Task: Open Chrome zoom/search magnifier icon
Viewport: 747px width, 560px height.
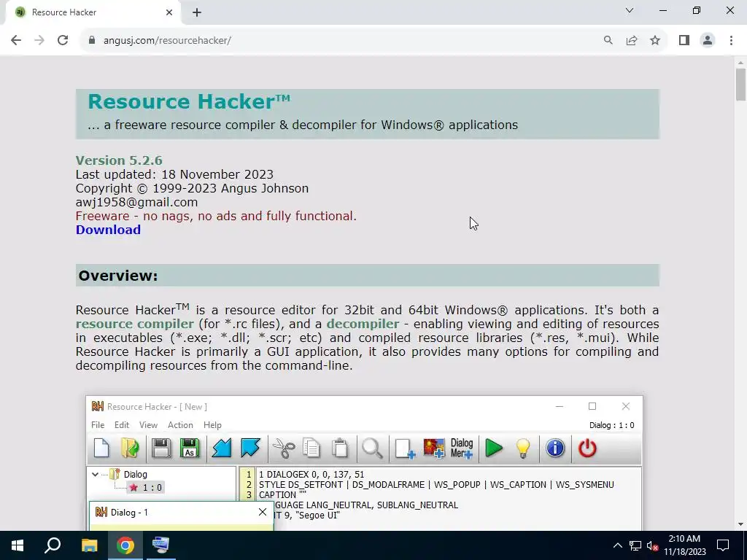Action: coord(608,41)
